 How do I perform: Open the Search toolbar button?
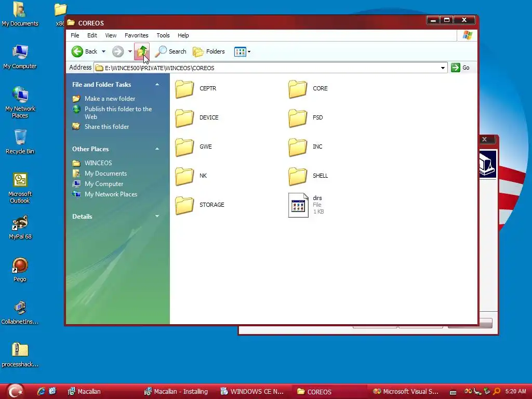(x=170, y=51)
